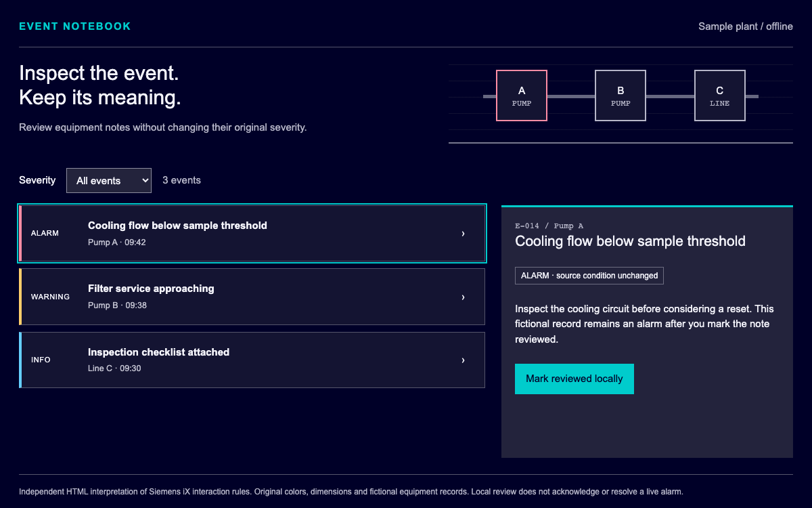This screenshot has height=508, width=812.
Task: Open Cooling flow below sample threshold event
Action: point(252,234)
